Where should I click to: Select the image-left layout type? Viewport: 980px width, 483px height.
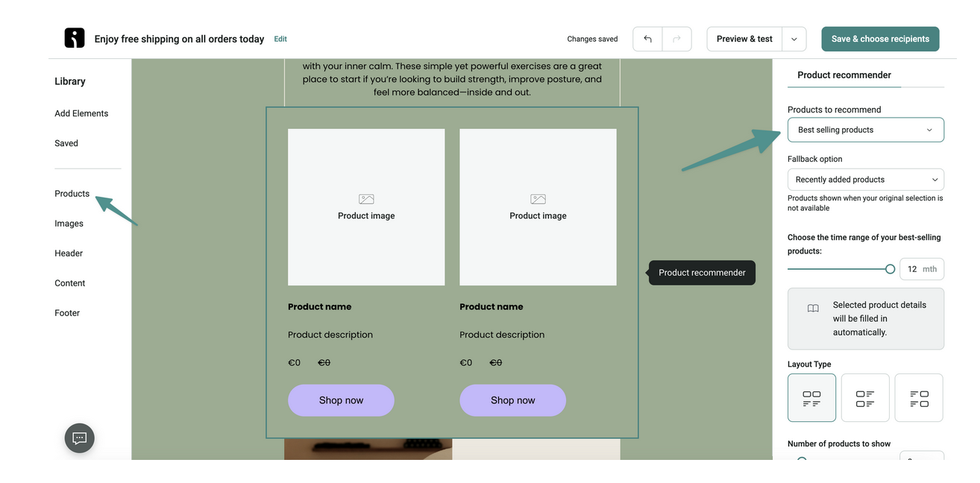pos(865,397)
